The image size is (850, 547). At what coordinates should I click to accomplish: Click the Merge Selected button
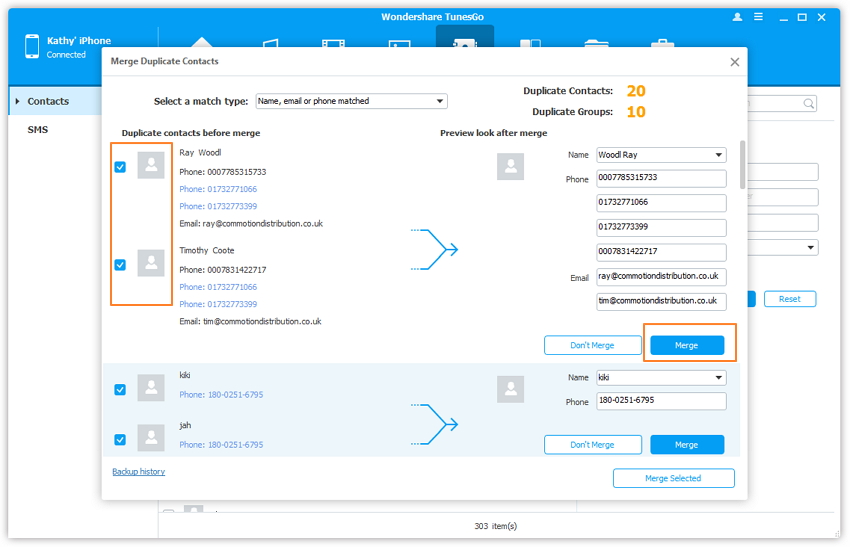[x=673, y=478]
